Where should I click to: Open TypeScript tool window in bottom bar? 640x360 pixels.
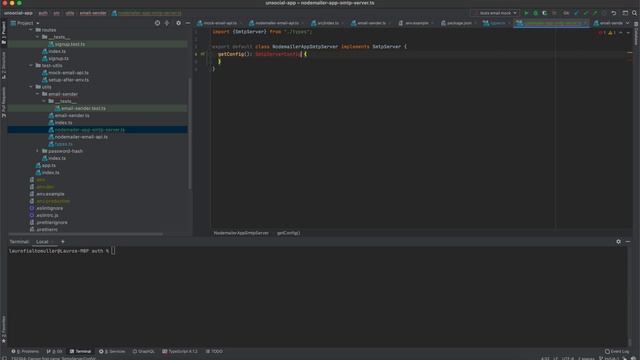[x=180, y=351]
